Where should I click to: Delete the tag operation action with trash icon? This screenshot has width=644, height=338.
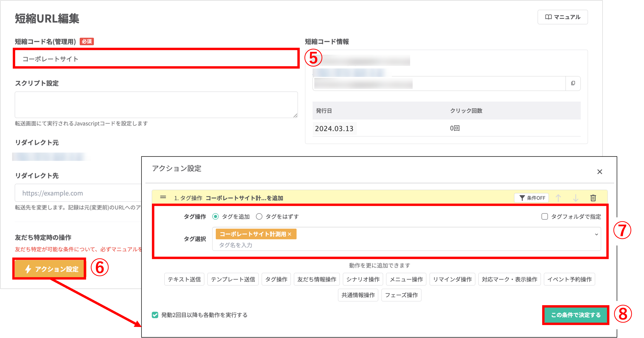[593, 198]
